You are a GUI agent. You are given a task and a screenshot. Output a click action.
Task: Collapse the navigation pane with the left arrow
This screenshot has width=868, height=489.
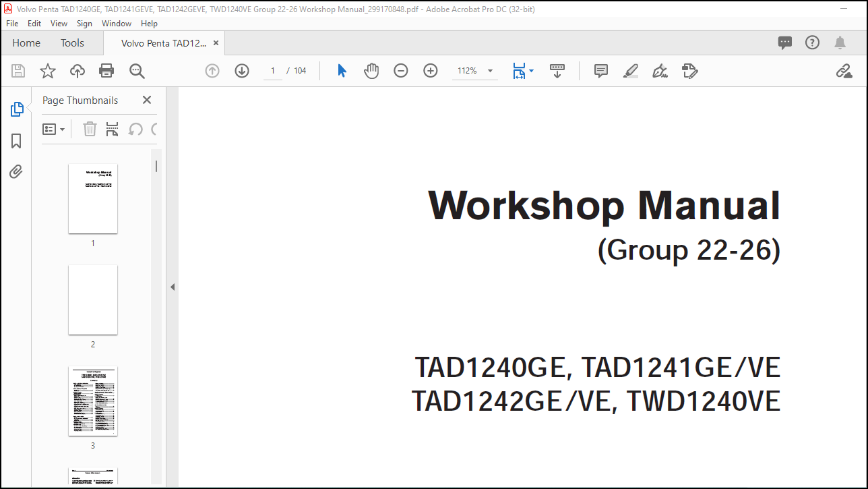[x=173, y=287]
